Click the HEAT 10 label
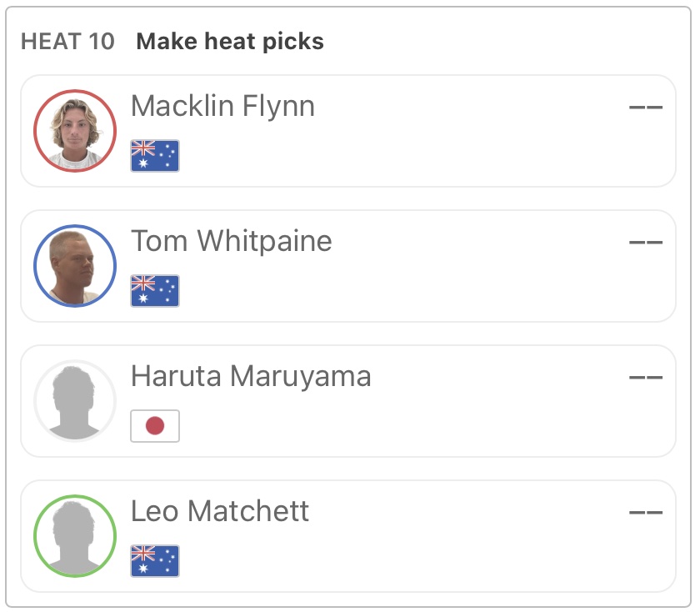 pyautogui.click(x=67, y=42)
